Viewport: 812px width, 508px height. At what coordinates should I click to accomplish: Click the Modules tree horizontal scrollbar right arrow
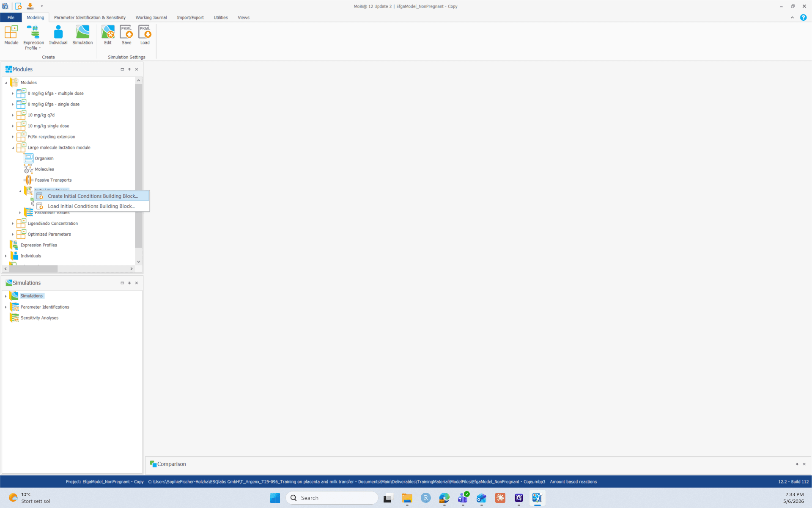click(x=132, y=269)
